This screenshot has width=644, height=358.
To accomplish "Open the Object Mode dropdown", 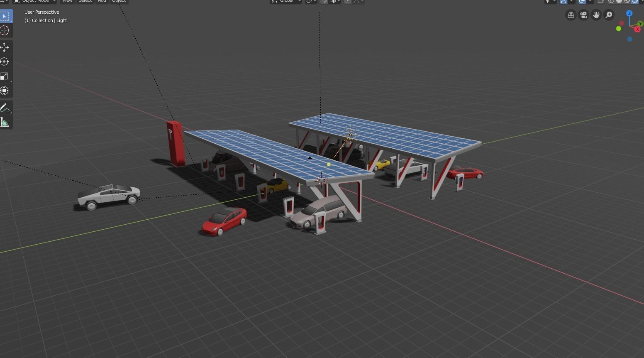I will click(x=35, y=1).
